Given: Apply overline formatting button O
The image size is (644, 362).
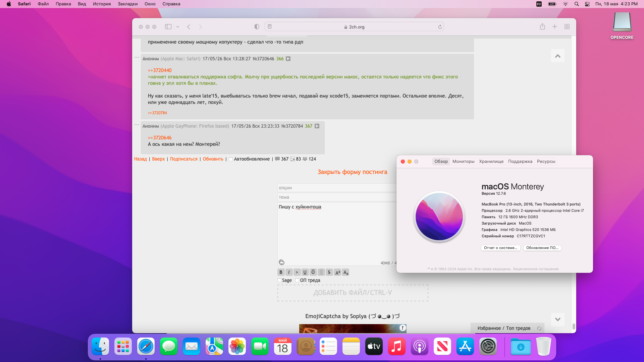Looking at the screenshot, I should tap(313, 272).
